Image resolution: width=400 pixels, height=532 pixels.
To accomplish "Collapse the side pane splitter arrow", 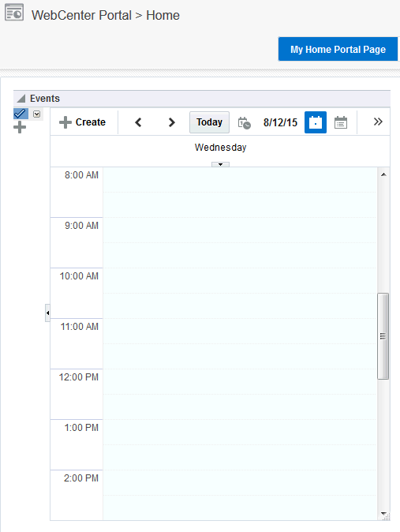I will point(47,313).
